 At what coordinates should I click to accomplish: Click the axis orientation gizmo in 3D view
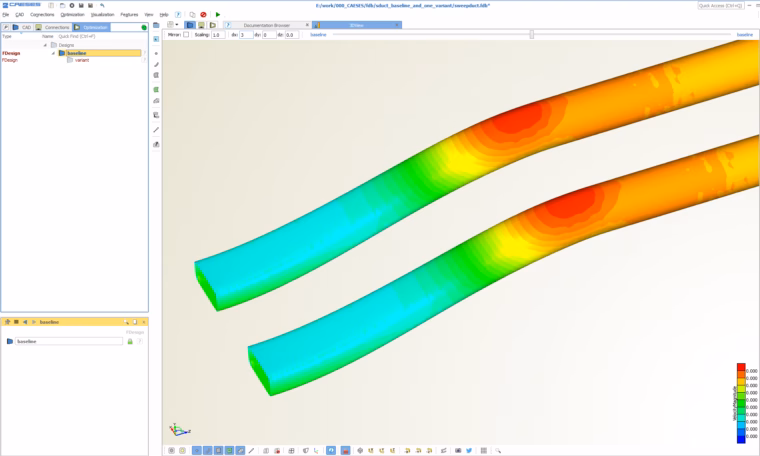179,429
